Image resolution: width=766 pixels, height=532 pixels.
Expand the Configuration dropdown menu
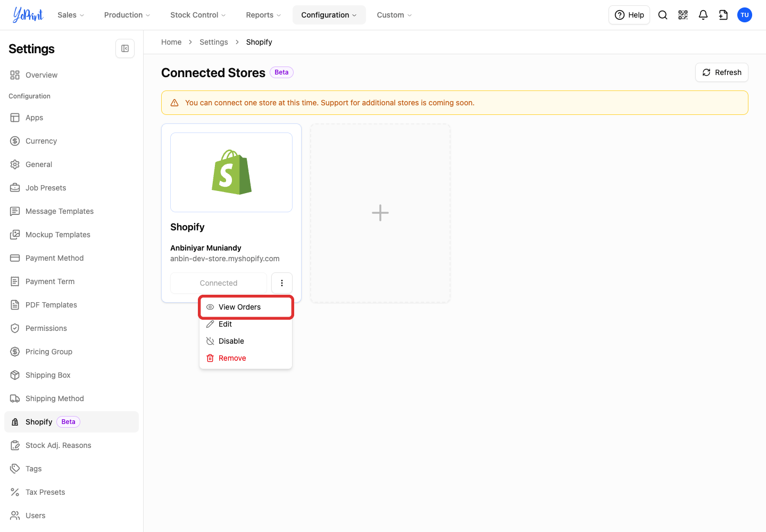(329, 15)
